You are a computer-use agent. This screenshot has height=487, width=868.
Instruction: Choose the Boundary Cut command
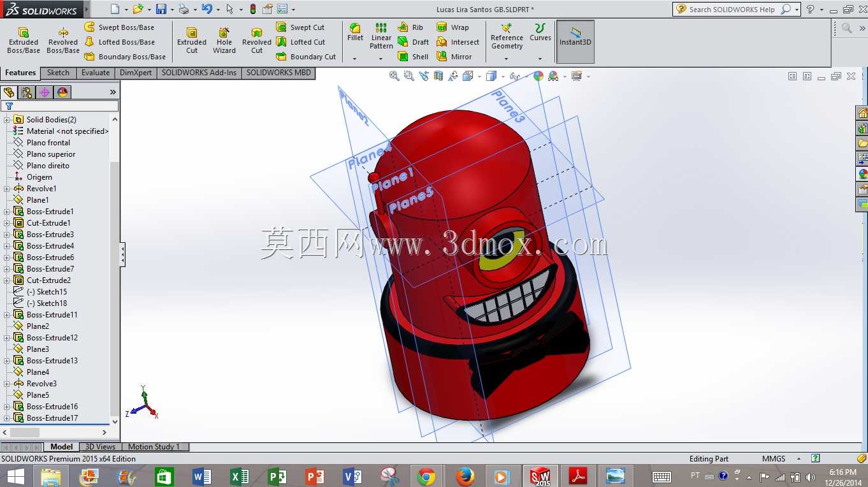pos(306,57)
